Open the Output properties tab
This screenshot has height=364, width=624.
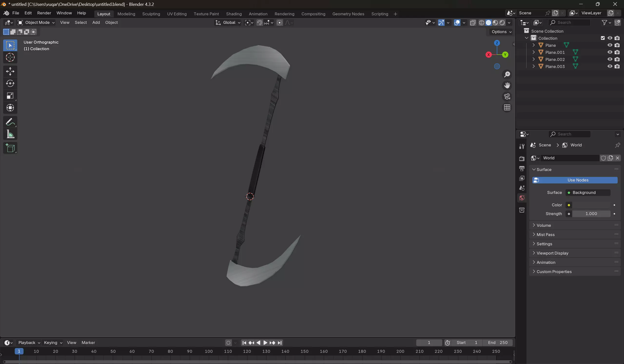point(522,169)
